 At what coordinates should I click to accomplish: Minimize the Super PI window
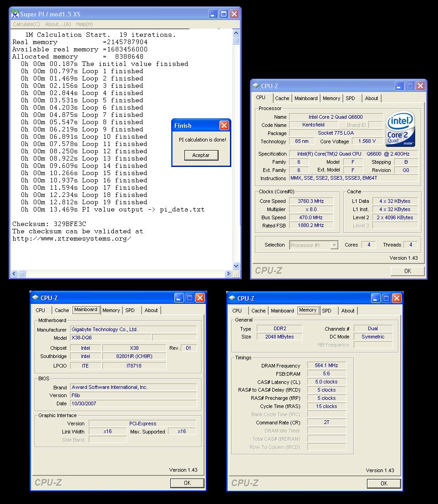(x=213, y=14)
